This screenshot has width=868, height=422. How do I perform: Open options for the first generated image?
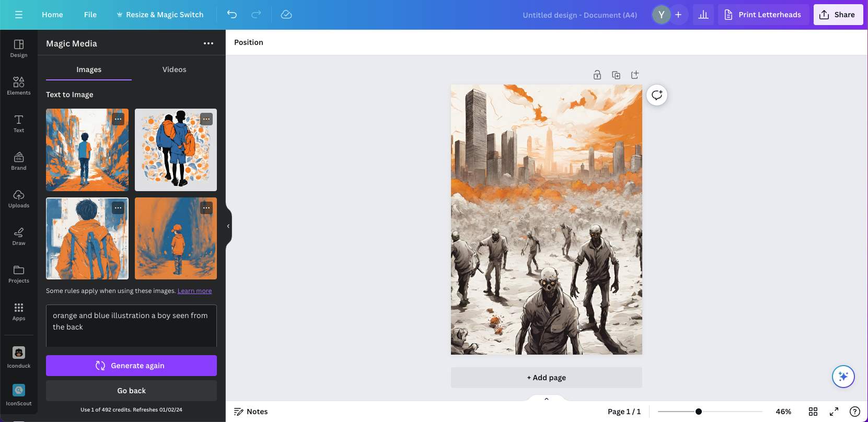click(x=118, y=119)
